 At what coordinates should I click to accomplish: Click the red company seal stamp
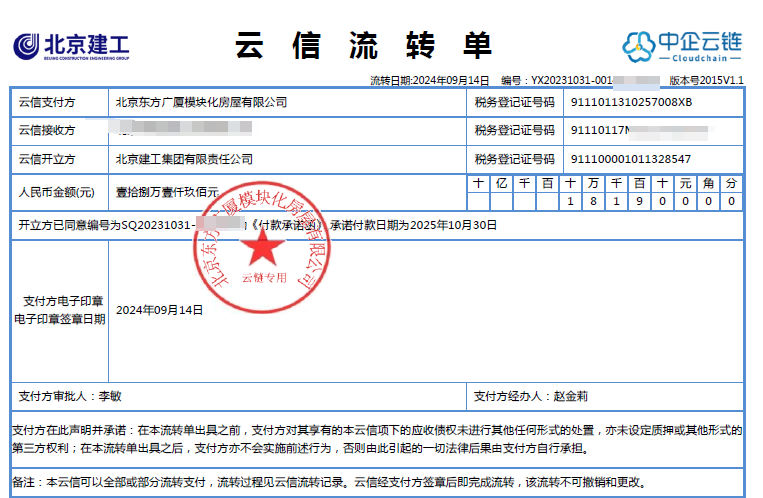click(x=261, y=247)
